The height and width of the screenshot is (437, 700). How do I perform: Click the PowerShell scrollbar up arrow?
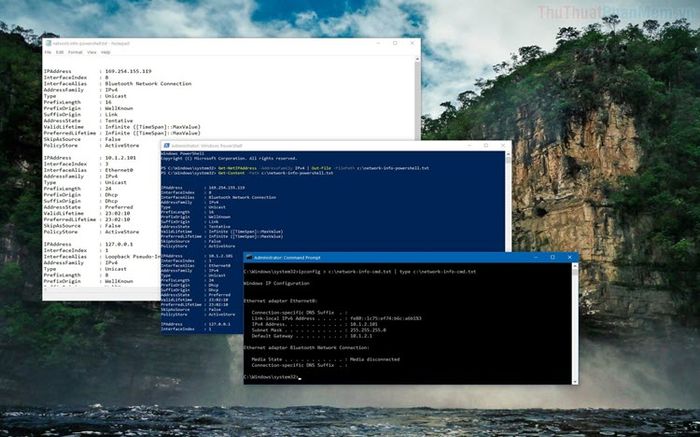point(508,154)
